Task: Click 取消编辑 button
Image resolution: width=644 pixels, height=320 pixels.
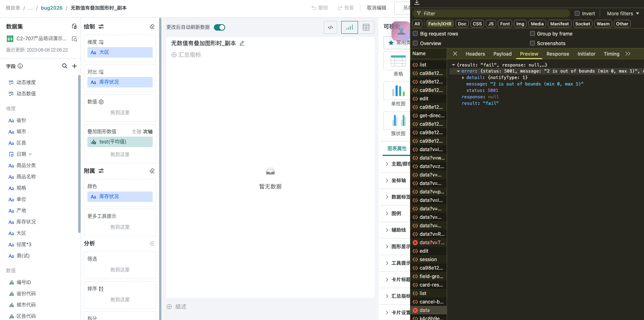Action: 377,8
